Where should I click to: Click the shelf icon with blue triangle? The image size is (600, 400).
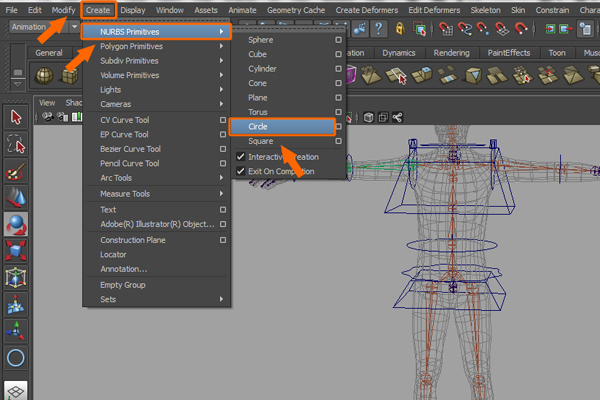point(473,75)
